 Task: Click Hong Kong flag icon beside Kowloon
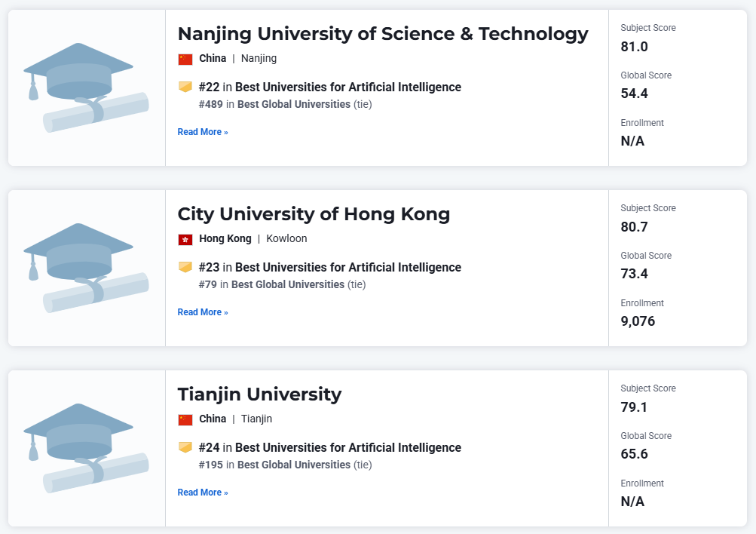(x=185, y=239)
